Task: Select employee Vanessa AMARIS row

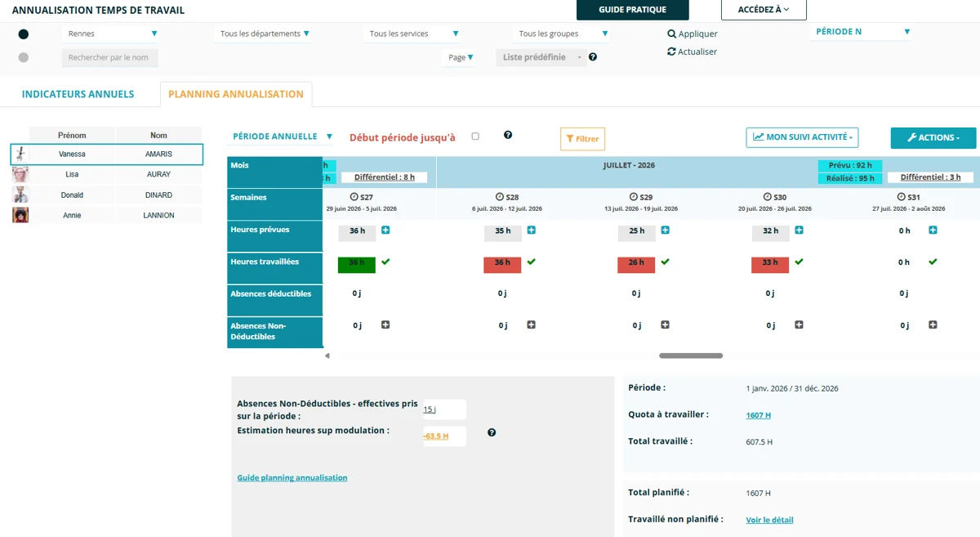Action: click(x=106, y=154)
